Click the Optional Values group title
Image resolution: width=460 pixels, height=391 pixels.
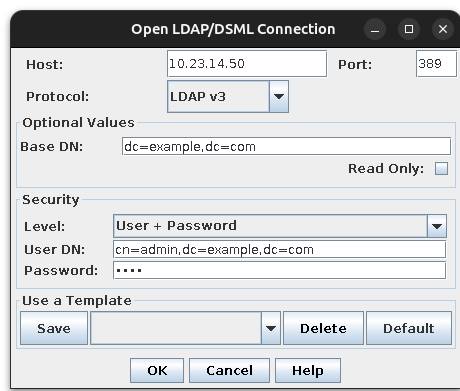[78, 123]
